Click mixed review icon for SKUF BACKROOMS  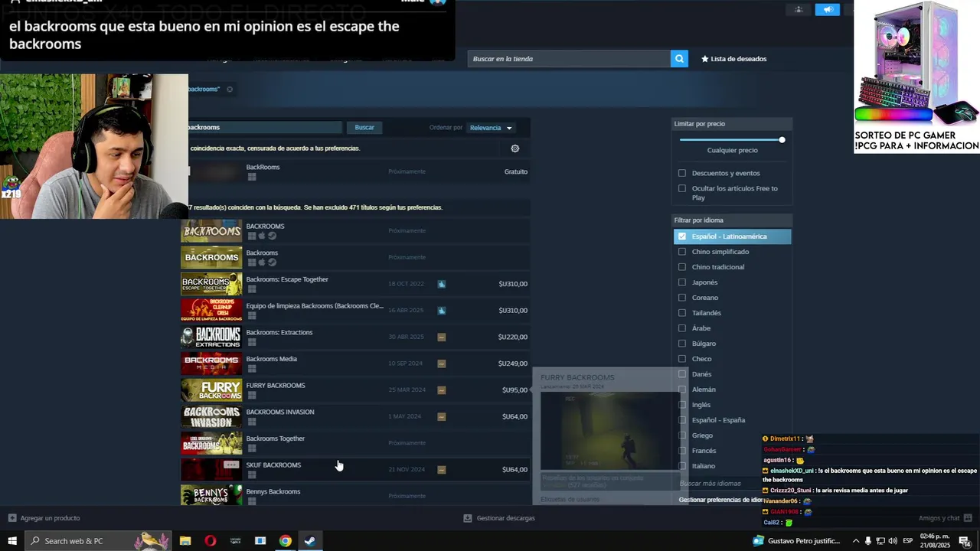442,470
